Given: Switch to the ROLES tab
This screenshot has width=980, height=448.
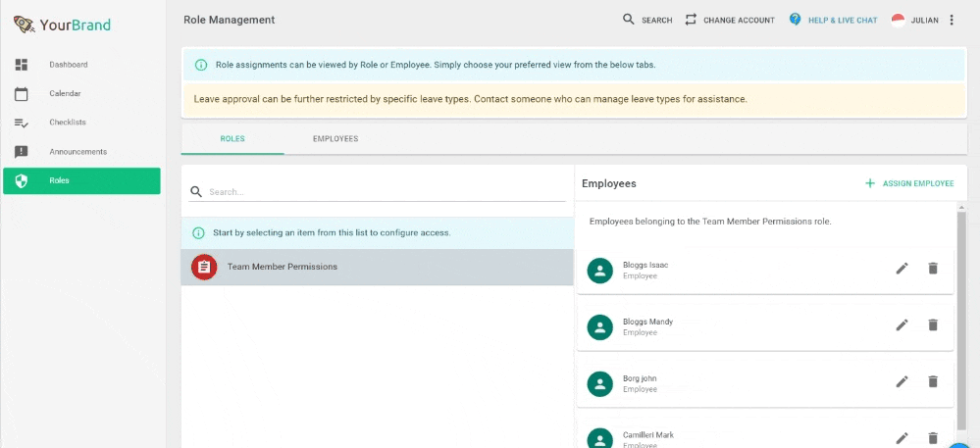Looking at the screenshot, I should click(x=232, y=138).
